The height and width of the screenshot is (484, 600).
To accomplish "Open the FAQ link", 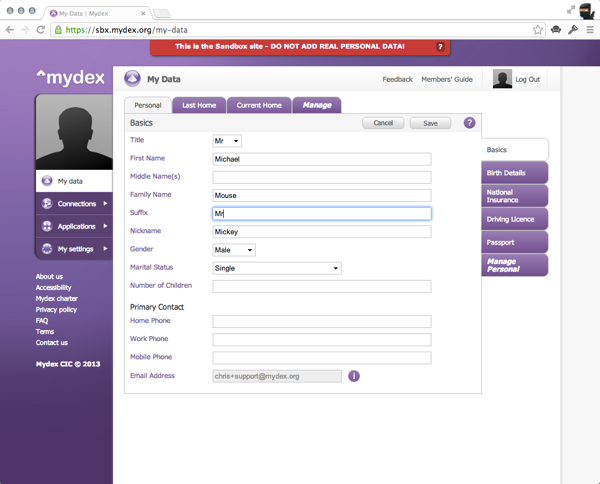I will click(42, 321).
